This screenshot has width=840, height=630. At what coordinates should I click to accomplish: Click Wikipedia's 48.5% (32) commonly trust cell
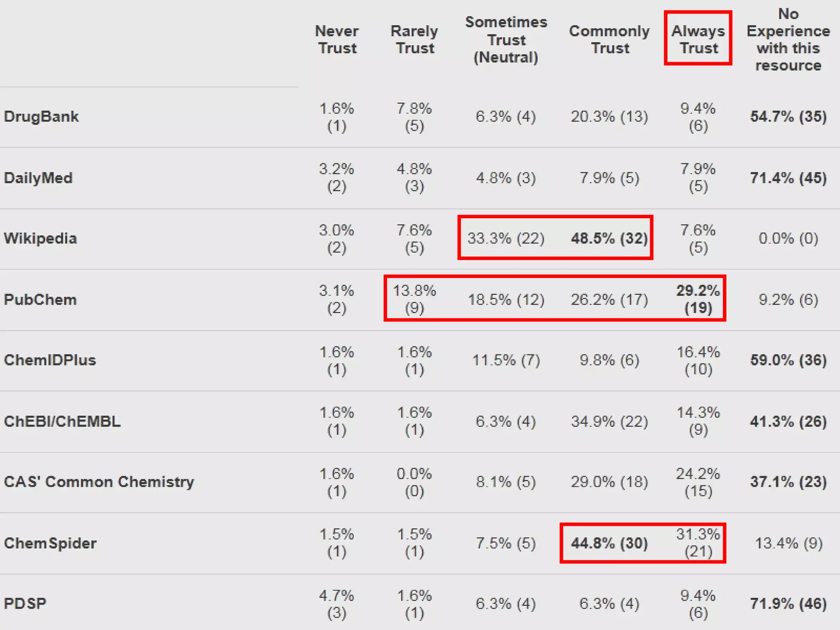point(609,238)
